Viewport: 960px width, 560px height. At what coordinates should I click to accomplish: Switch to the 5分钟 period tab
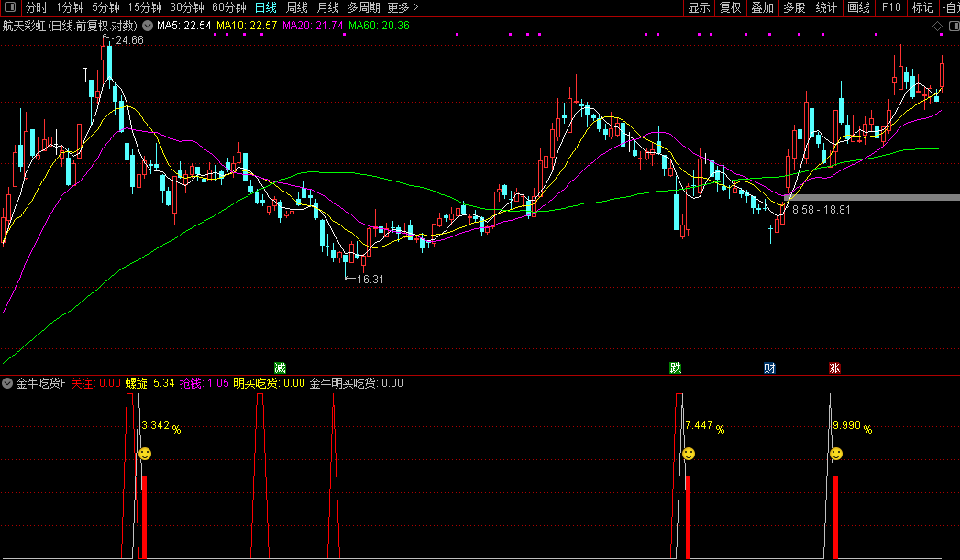106,7
